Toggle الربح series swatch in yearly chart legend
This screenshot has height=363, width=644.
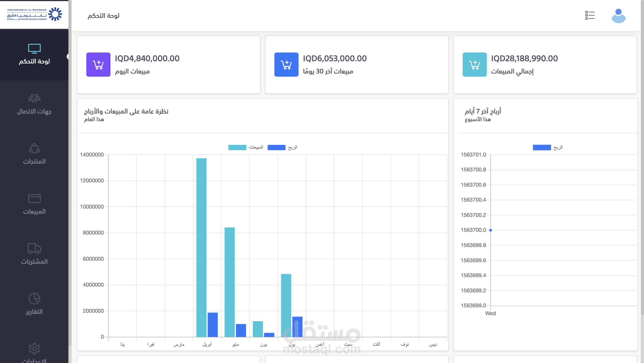click(277, 148)
